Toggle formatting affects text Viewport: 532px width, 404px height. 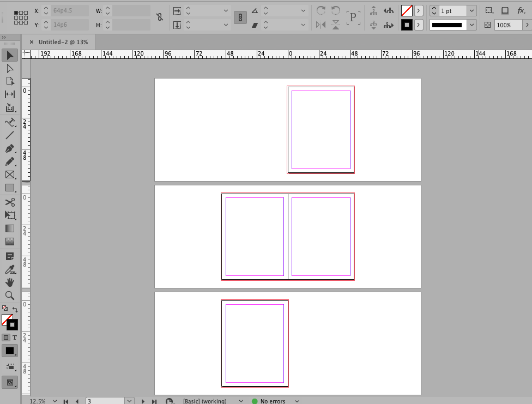tap(15, 337)
